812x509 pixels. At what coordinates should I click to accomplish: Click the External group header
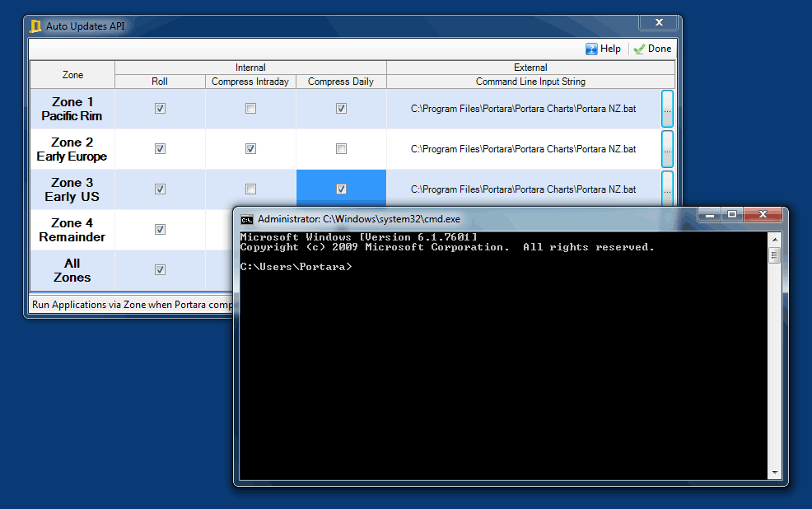pyautogui.click(x=531, y=68)
